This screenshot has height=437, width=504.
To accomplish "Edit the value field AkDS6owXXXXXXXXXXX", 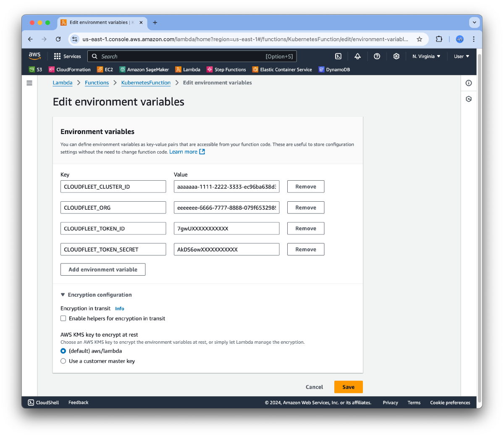I will coord(227,250).
